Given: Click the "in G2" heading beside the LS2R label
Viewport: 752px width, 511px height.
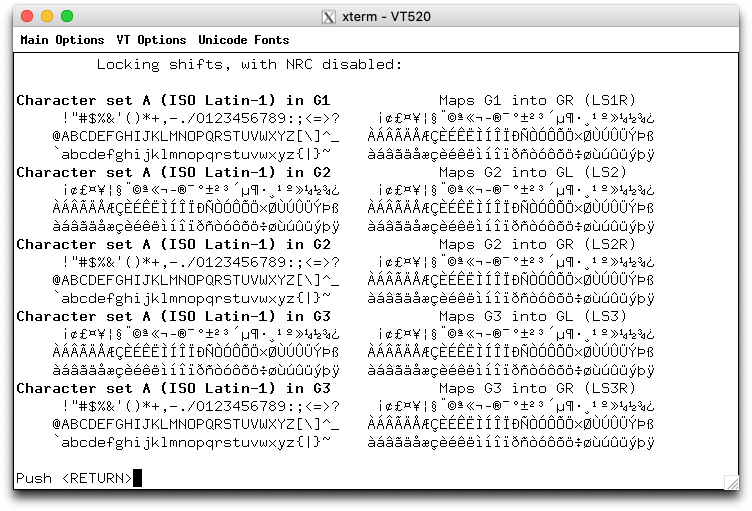Looking at the screenshot, I should point(308,245).
